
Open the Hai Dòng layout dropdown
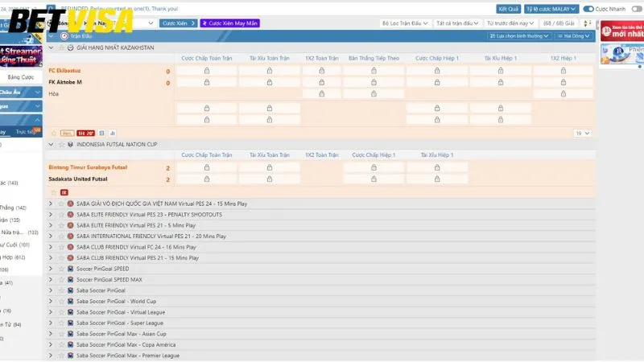click(573, 36)
